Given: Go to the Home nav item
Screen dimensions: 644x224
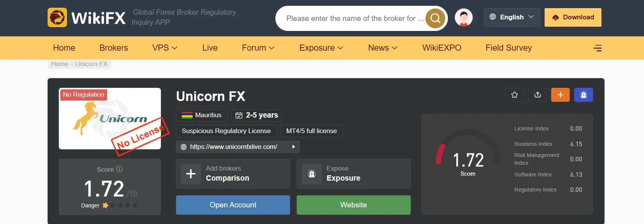Looking at the screenshot, I should [64, 48].
